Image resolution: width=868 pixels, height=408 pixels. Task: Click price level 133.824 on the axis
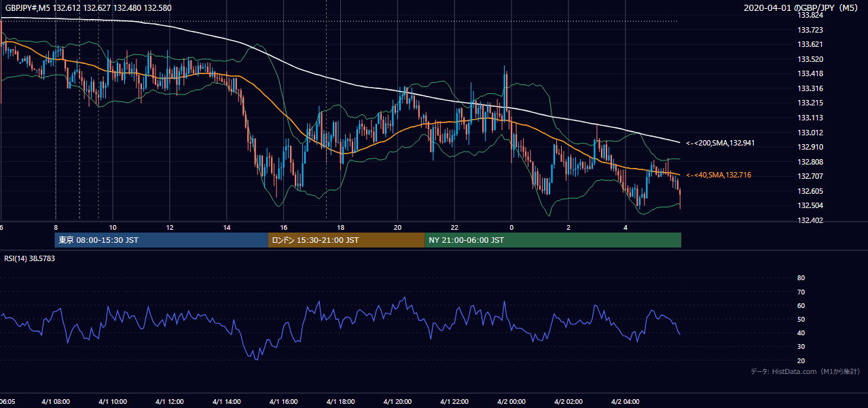pos(810,15)
